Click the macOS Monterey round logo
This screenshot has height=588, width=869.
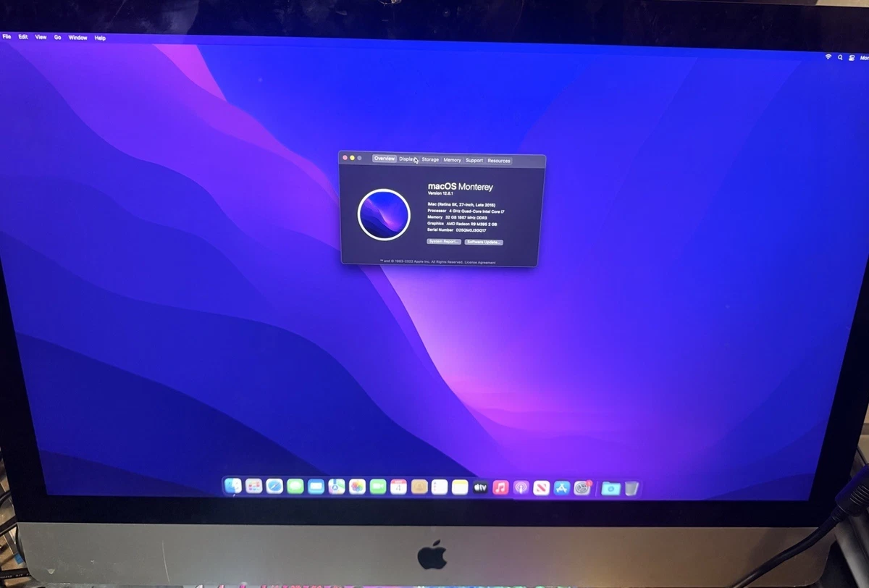384,214
